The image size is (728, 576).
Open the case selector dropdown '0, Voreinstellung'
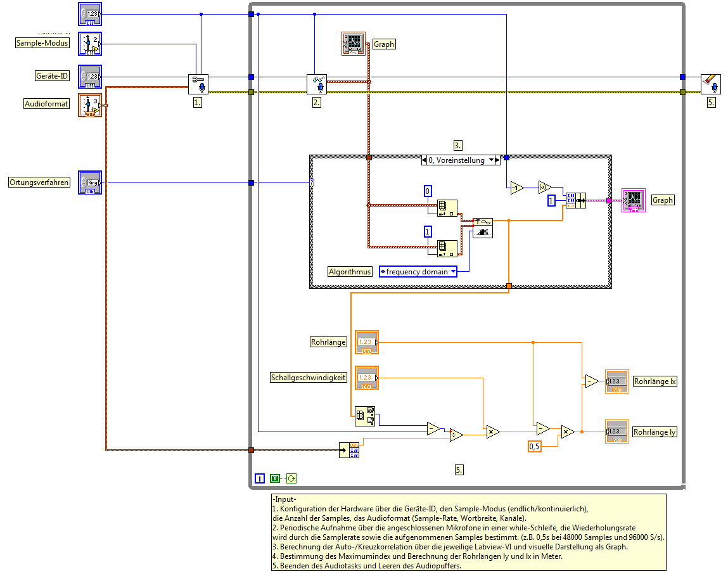coord(461,160)
